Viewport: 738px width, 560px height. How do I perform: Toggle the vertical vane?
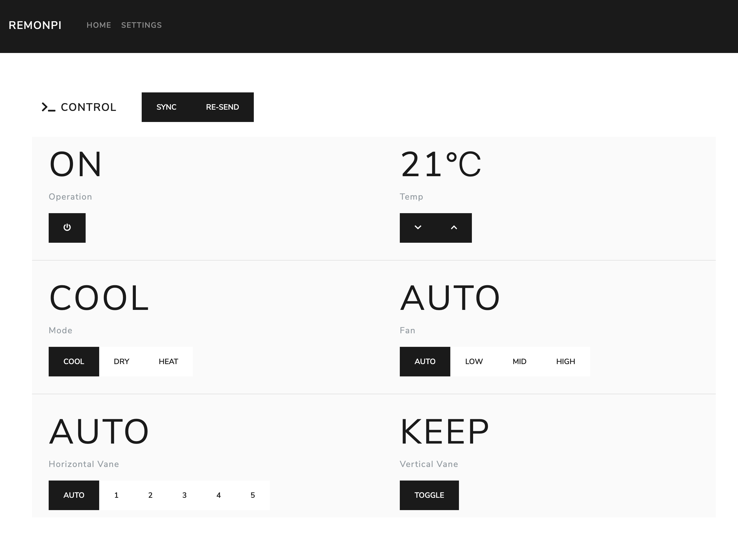point(429,495)
